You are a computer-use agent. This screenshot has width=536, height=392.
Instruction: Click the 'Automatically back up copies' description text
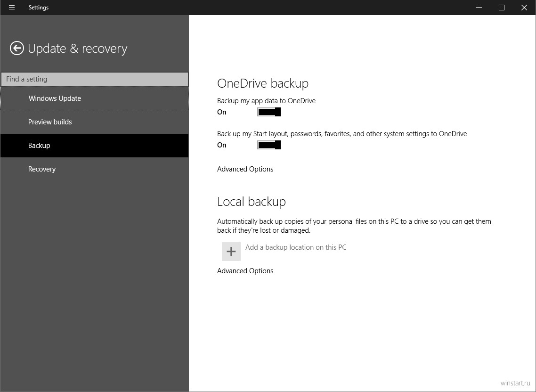(354, 226)
